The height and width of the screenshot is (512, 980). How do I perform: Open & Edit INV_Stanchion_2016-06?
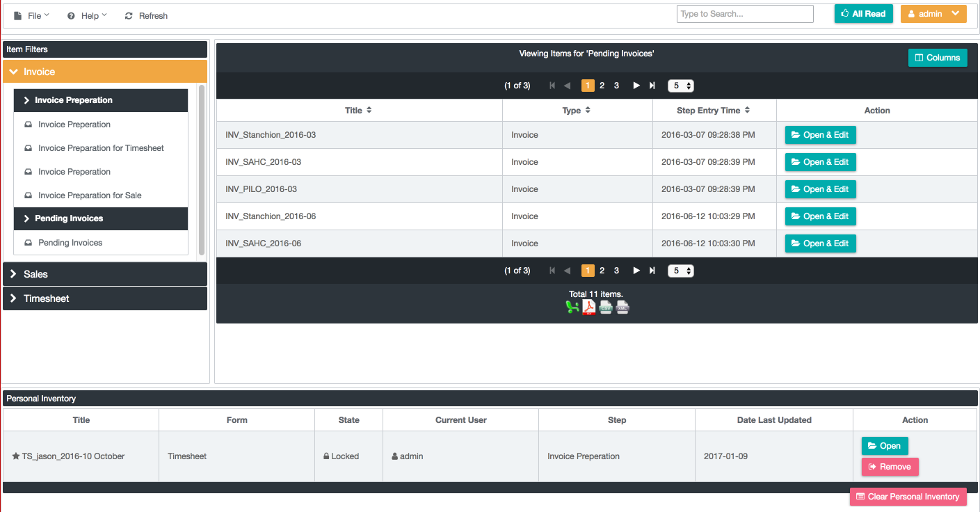(821, 216)
